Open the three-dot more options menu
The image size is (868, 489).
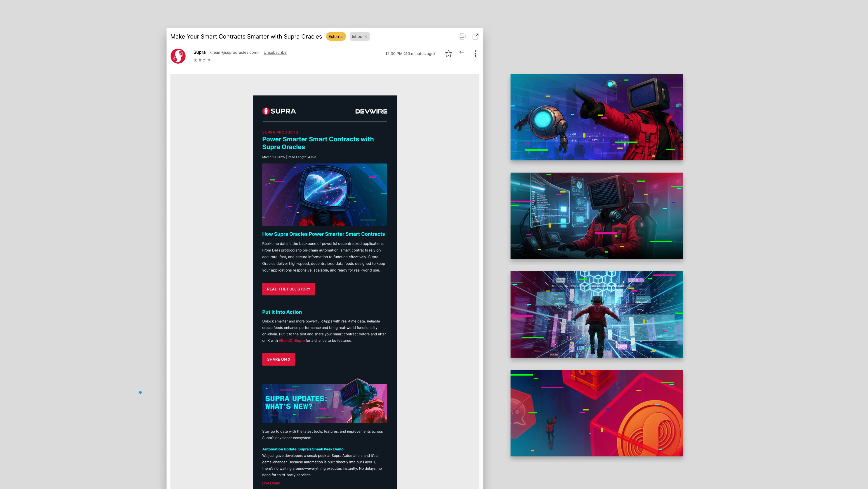point(475,54)
